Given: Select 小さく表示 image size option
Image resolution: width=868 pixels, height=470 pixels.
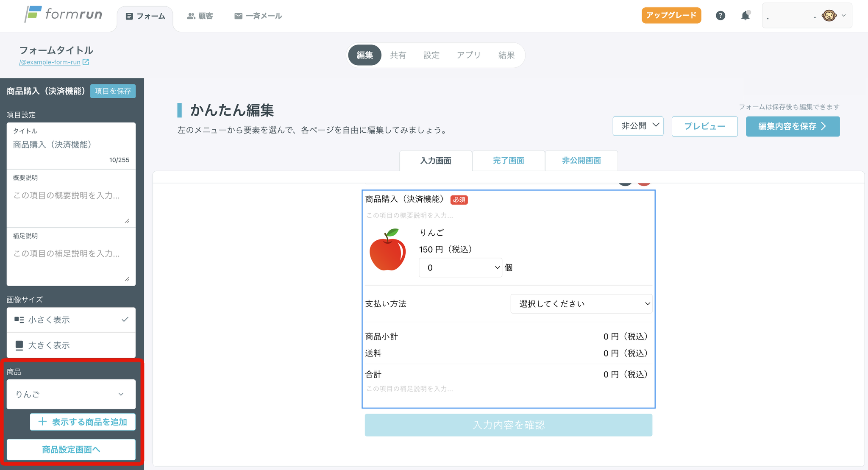Looking at the screenshot, I should pyautogui.click(x=71, y=320).
